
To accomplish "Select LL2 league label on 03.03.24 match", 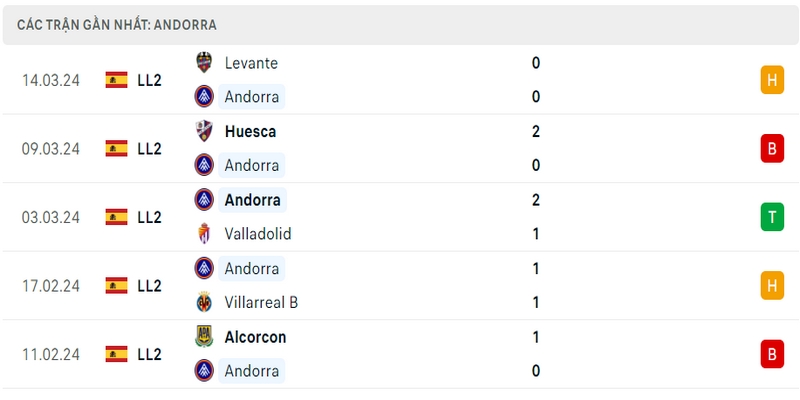I will click(x=149, y=217).
